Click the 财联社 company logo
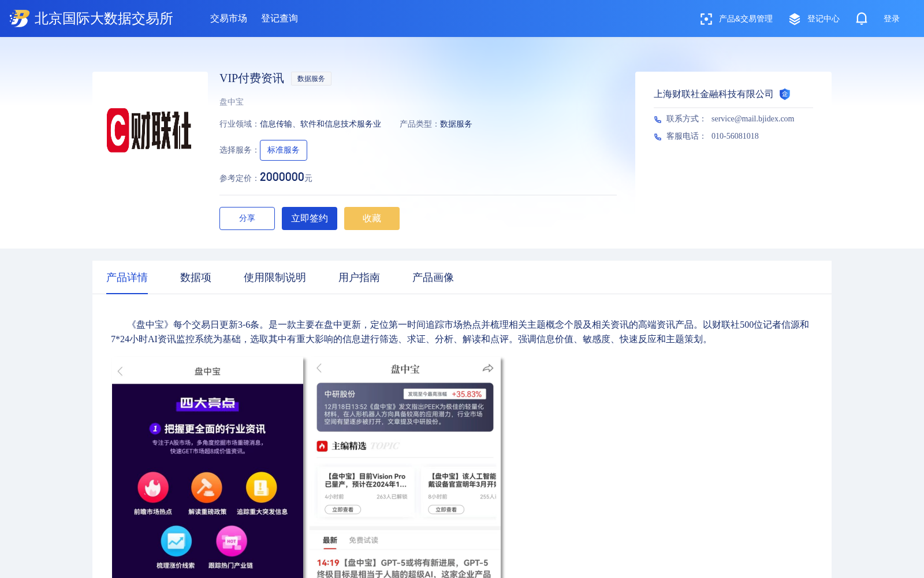Screen dimensions: 924x578 [x=149, y=130]
